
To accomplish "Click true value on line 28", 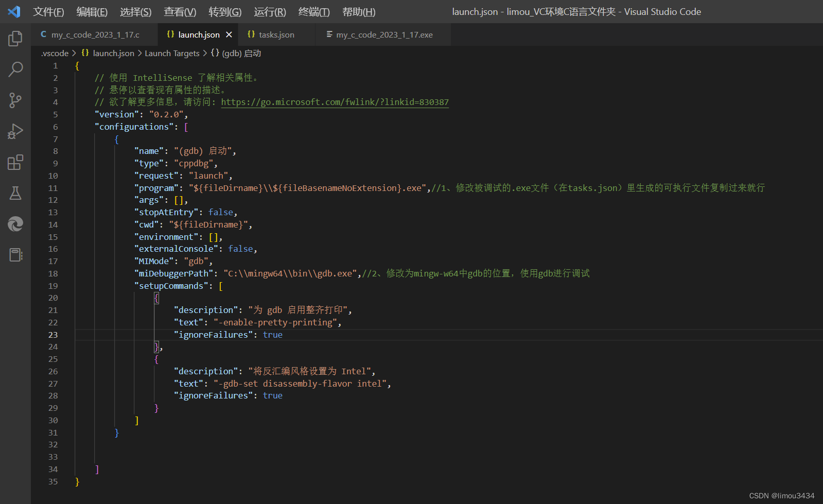I will pyautogui.click(x=273, y=395).
